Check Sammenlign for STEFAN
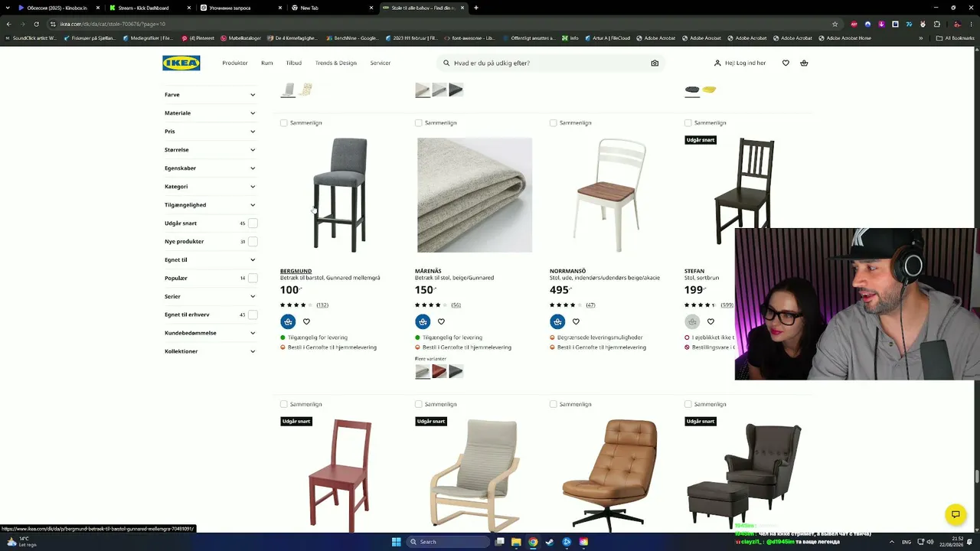The width and height of the screenshot is (980, 551). click(688, 122)
